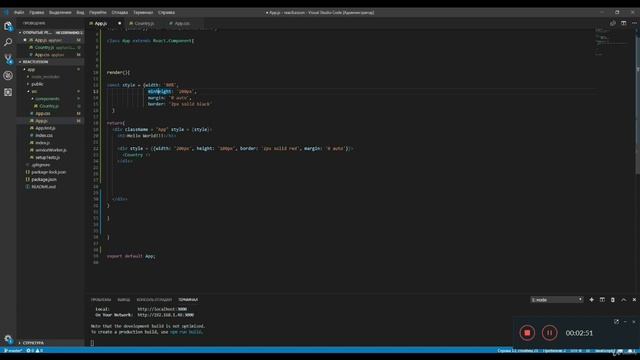Open Country.js under components in tree

50,106
